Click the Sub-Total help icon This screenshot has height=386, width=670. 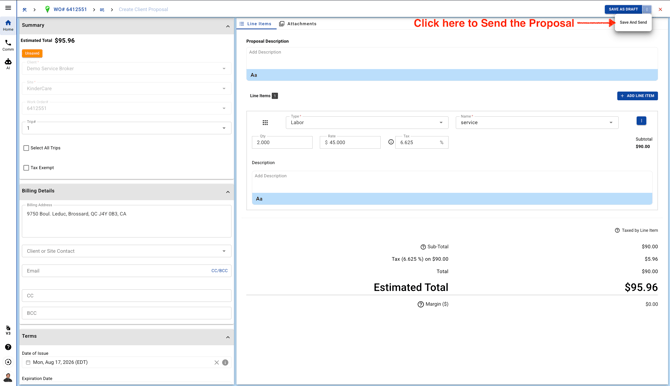423,247
